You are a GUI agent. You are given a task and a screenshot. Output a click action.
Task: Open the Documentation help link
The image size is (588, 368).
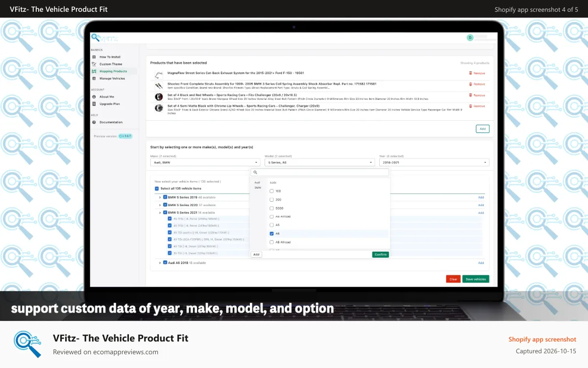[111, 122]
